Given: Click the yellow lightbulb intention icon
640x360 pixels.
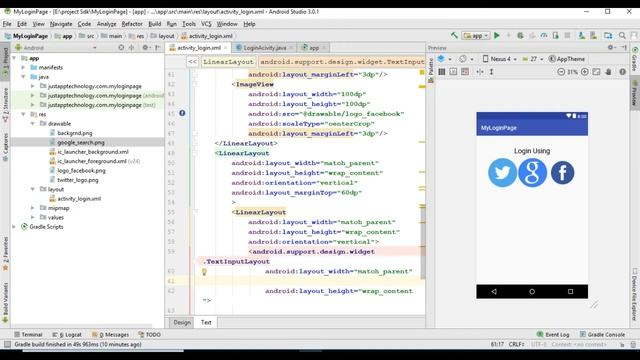Looking at the screenshot, I should [x=204, y=271].
